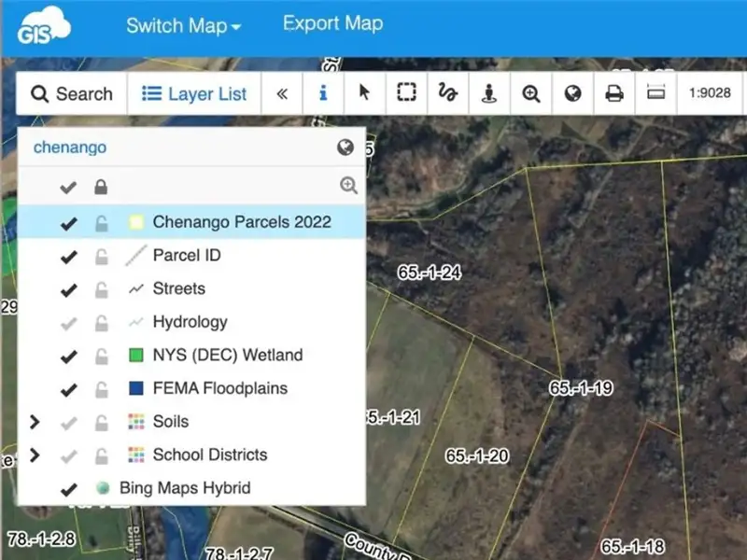Screen dimensions: 747x560
Task: Click Export Map in the top bar
Action: 332,24
